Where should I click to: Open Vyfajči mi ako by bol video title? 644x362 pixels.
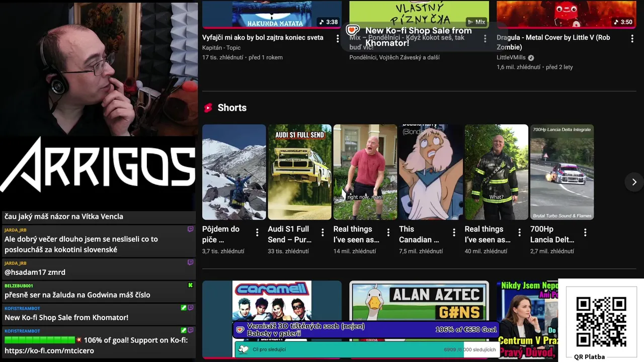click(x=263, y=38)
